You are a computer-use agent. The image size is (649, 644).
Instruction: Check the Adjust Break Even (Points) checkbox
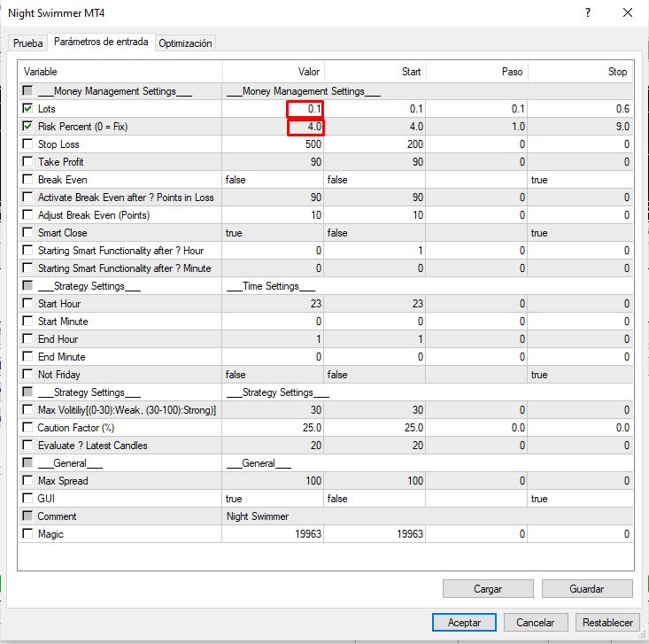click(27, 214)
